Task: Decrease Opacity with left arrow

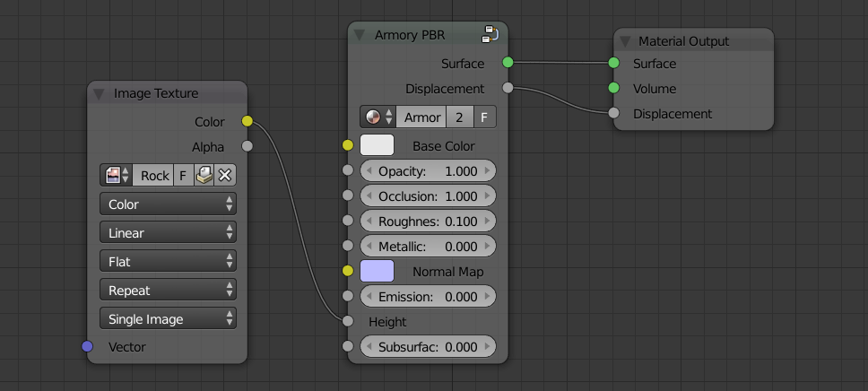Action: pos(369,170)
